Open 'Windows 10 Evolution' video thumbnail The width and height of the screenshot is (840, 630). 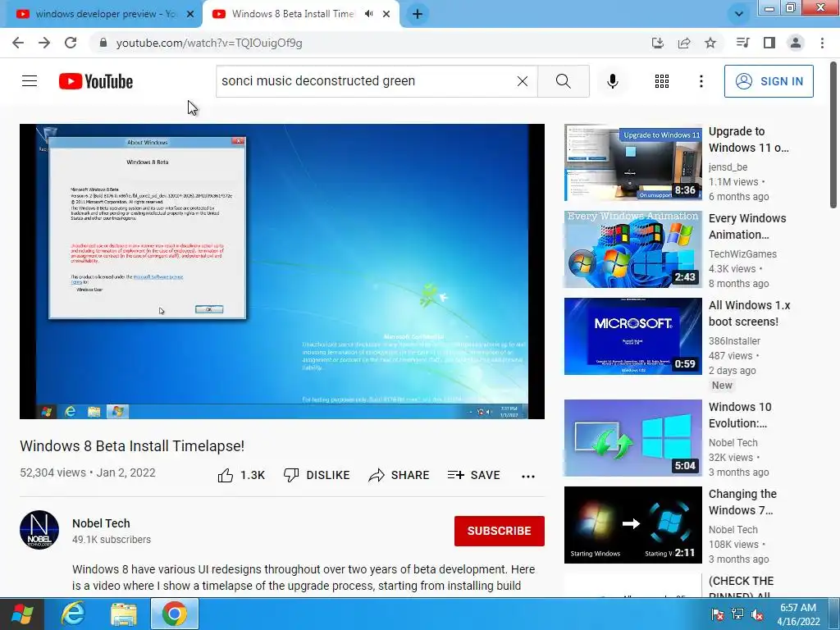coord(632,438)
